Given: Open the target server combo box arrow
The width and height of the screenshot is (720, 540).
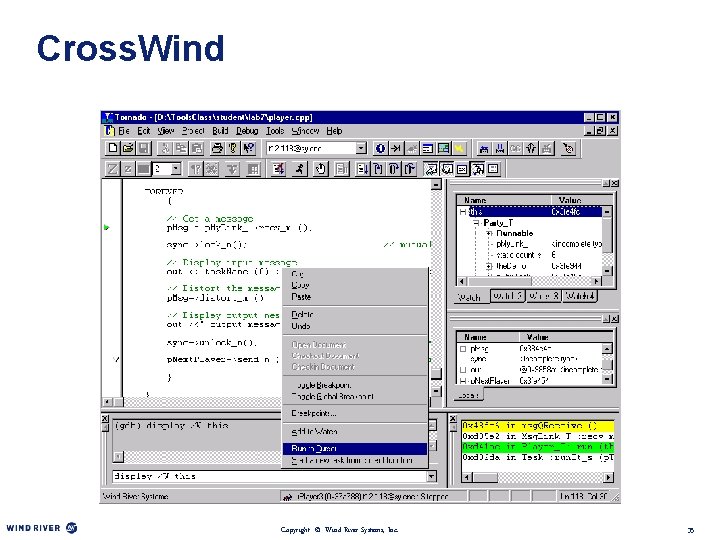Looking at the screenshot, I should click(361, 148).
